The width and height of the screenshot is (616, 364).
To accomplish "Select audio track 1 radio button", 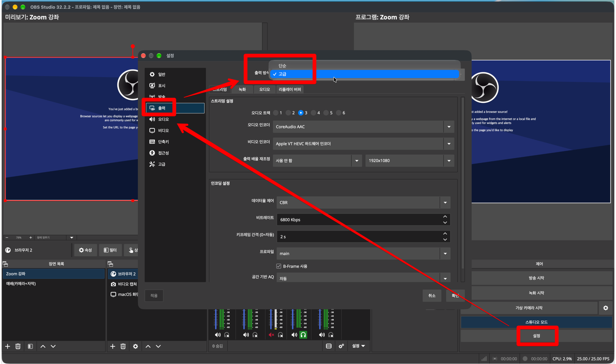I will (276, 113).
